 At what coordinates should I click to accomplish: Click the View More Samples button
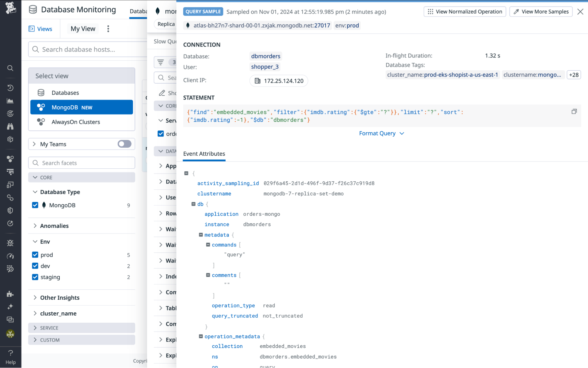click(x=541, y=11)
